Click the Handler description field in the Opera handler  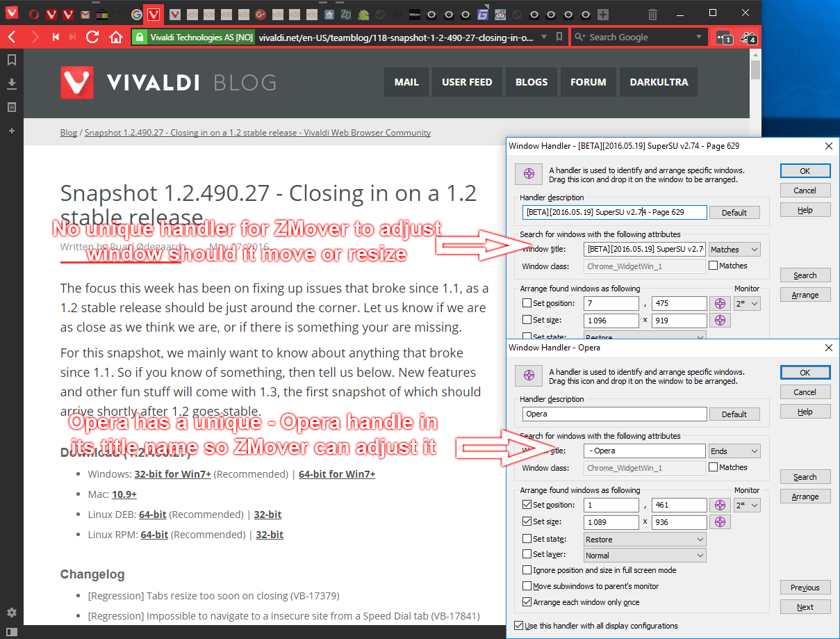[x=614, y=414]
